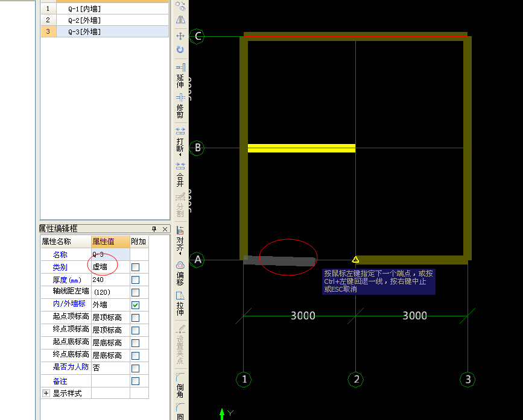Viewport: 523px width, 420px height.
Task: Toggle 附加 checkbox for 起点顶标高 row
Action: pyautogui.click(x=135, y=318)
